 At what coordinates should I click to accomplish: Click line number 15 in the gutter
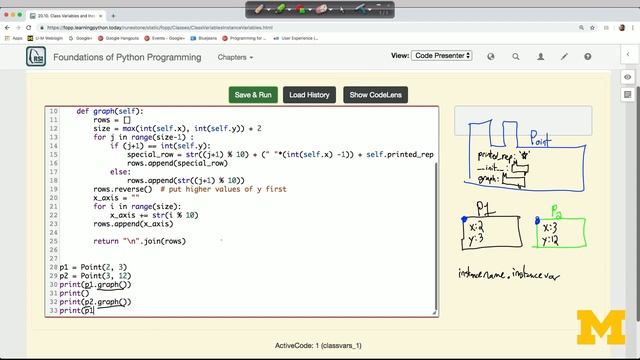(53, 154)
